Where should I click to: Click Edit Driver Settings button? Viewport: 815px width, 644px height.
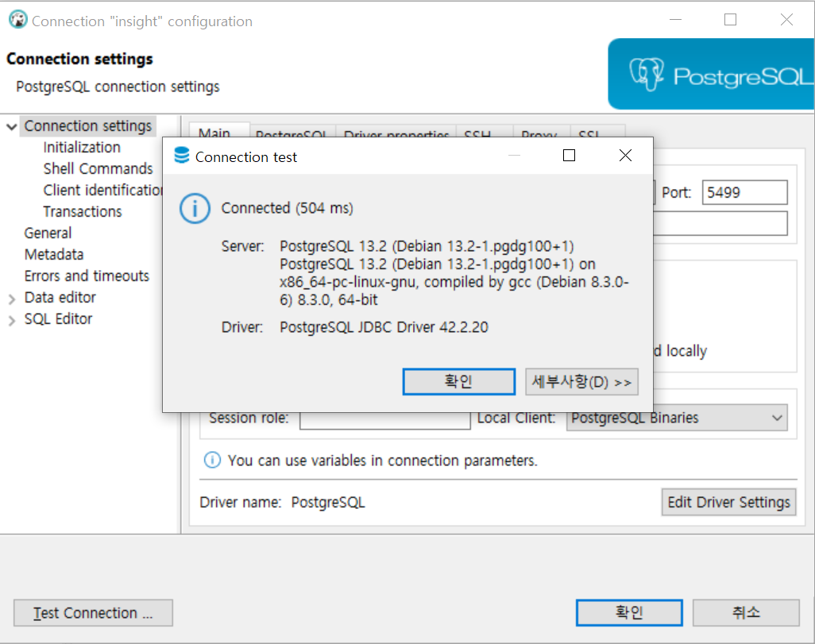[728, 502]
